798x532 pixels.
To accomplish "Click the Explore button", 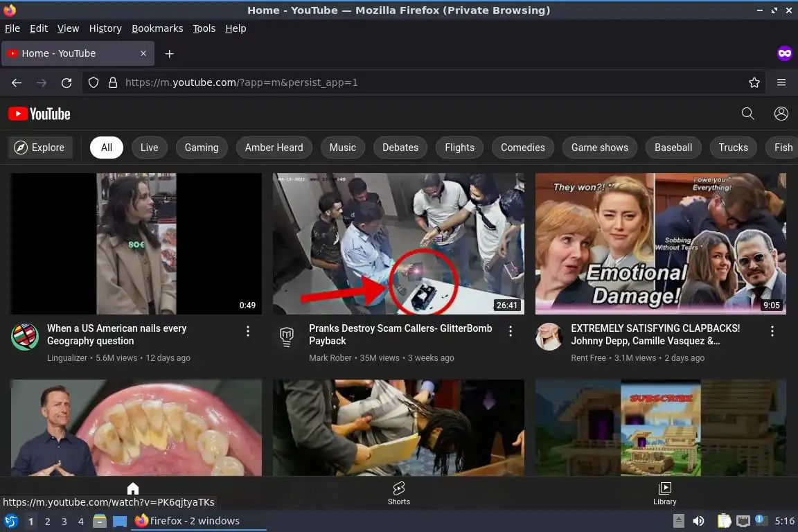I will click(x=40, y=148).
